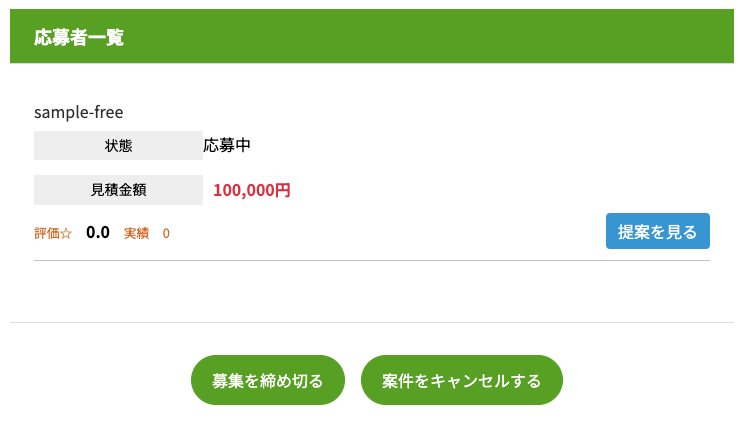This screenshot has height=422, width=747.
Task: Click the 提案を見る button
Action: pyautogui.click(x=657, y=231)
